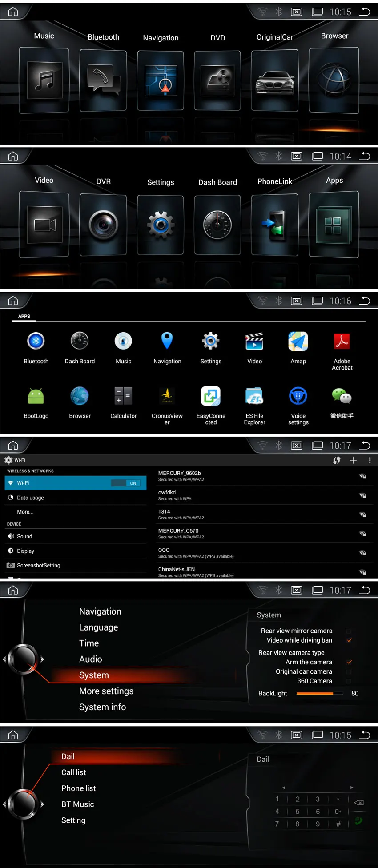The width and height of the screenshot is (378, 868).
Task: Open the Bluetooth phone tile on main menu
Action: (x=103, y=80)
